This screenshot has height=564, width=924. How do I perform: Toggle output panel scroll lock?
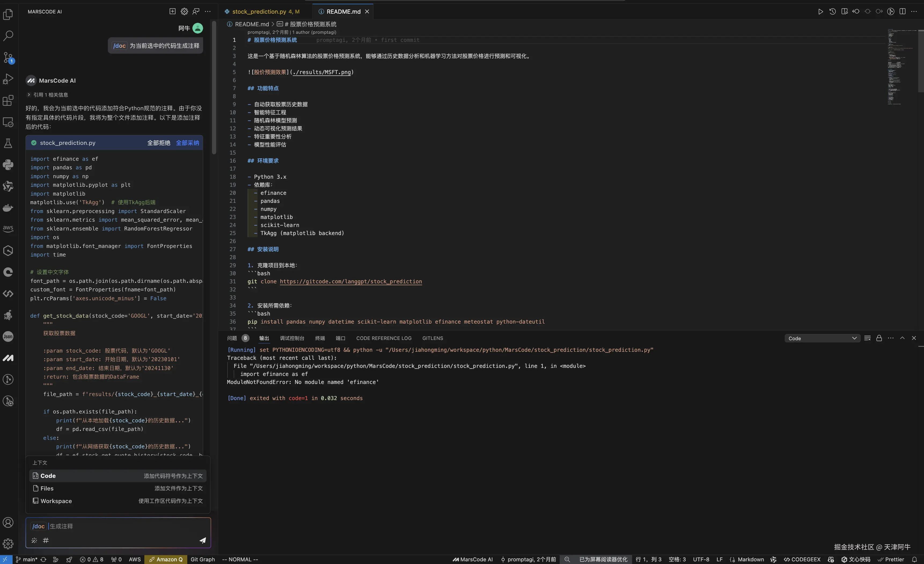879,338
